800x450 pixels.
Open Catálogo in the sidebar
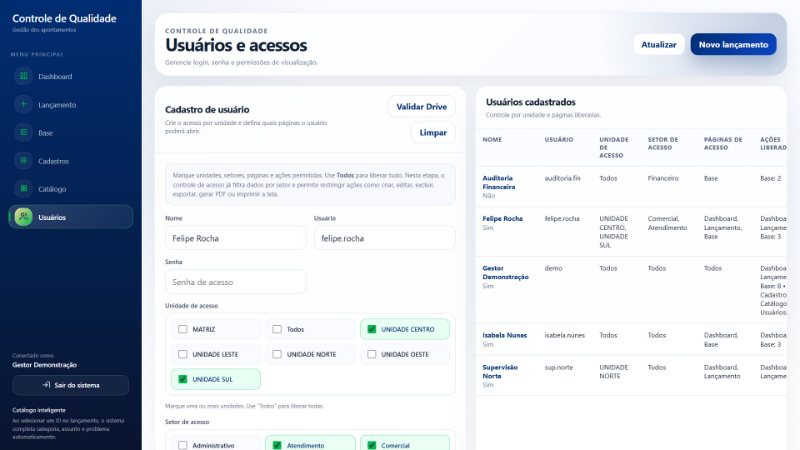click(x=71, y=188)
